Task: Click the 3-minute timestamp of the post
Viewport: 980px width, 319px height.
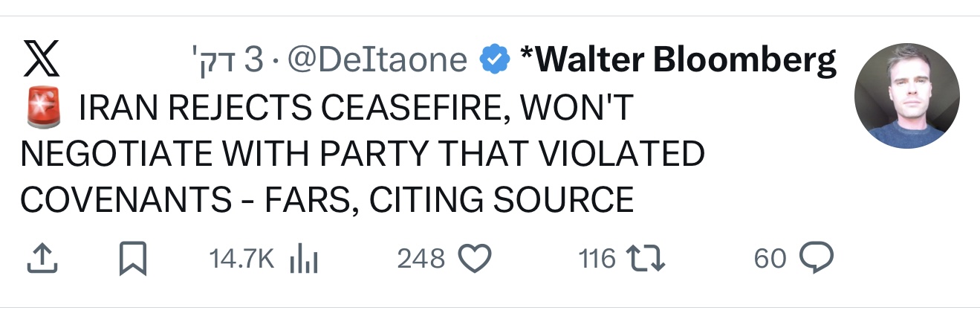Action: (x=226, y=60)
